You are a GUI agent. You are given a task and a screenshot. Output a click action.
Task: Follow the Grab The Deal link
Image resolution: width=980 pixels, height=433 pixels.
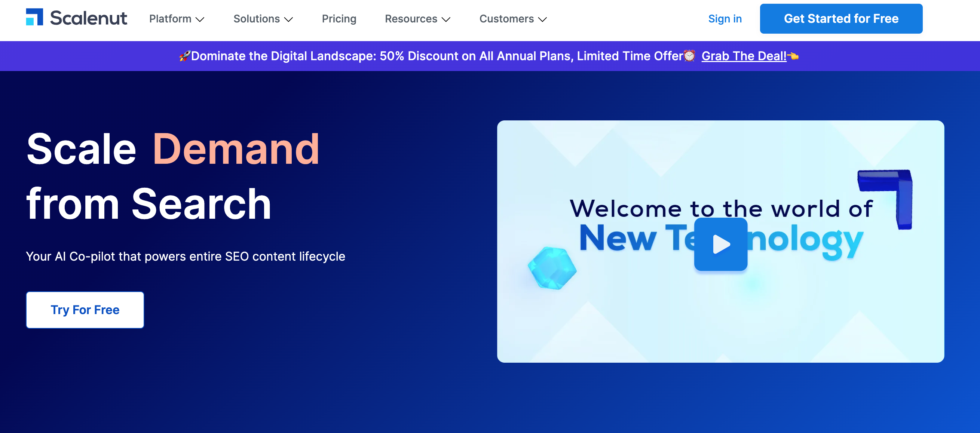click(744, 56)
